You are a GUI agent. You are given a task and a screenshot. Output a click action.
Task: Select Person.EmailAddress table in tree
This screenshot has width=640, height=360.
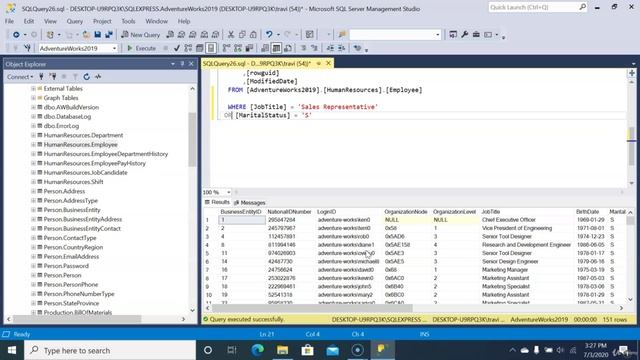71,257
